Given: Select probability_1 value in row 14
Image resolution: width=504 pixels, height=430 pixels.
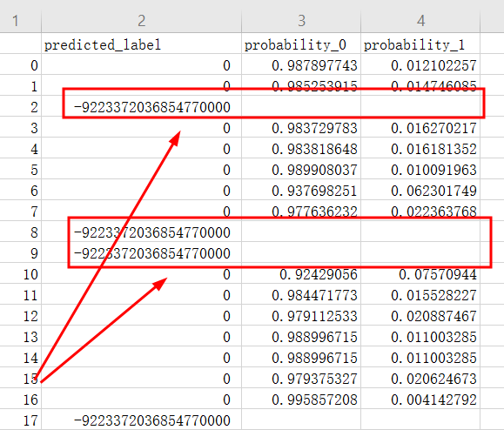Looking at the screenshot, I should (x=420, y=358).
